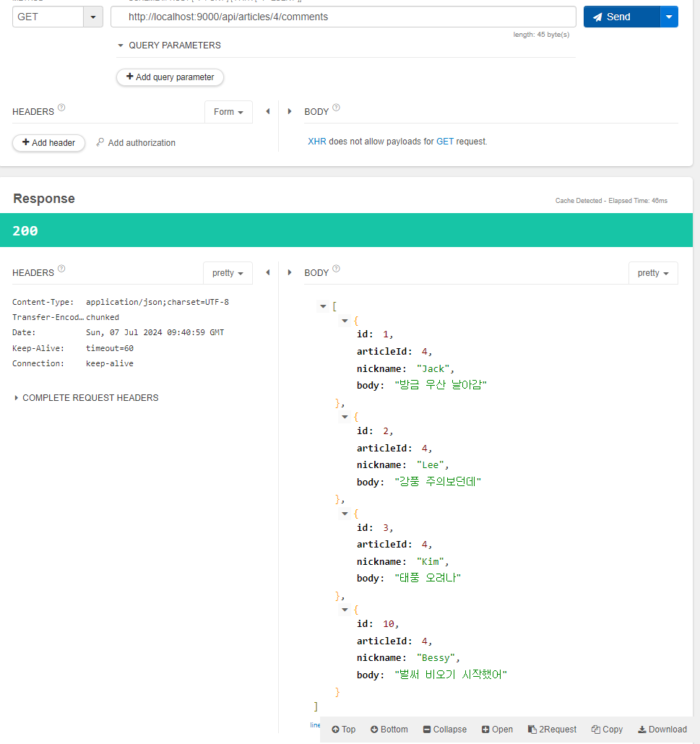This screenshot has height=744, width=700.
Task: Select nickname value "Kim"
Action: point(431,562)
